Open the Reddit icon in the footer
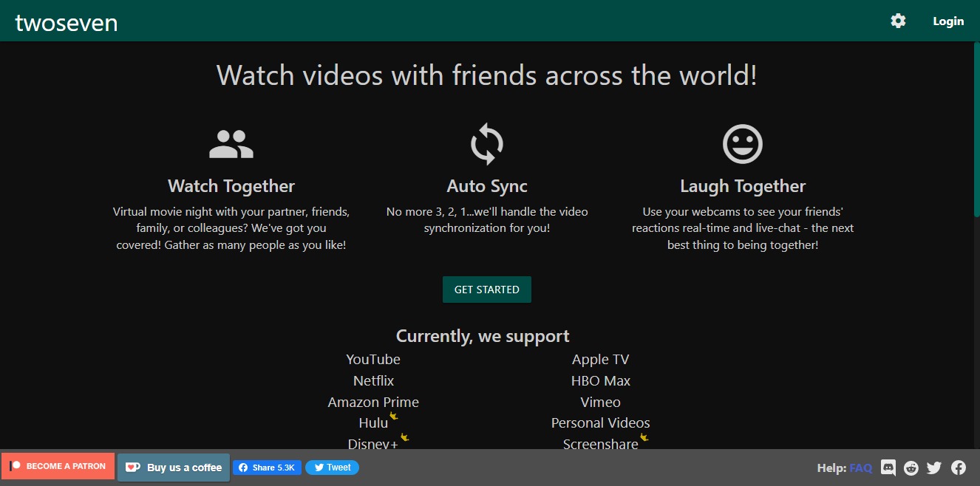Image resolution: width=980 pixels, height=486 pixels. pos(911,468)
